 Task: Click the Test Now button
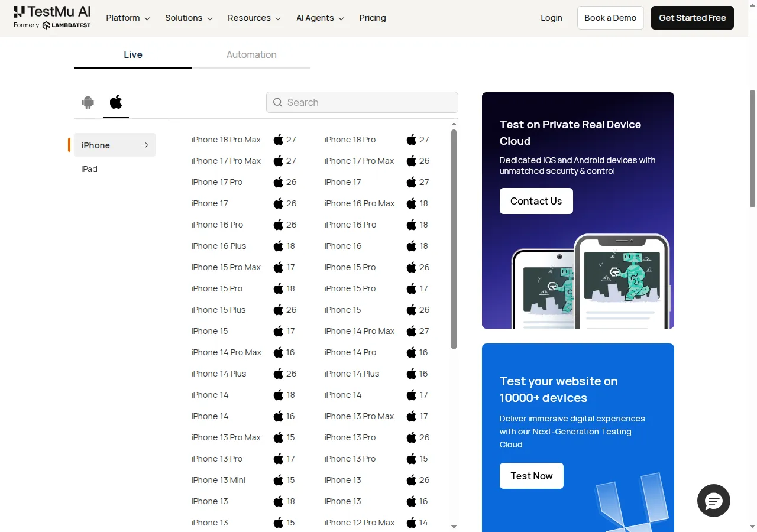pos(532,476)
